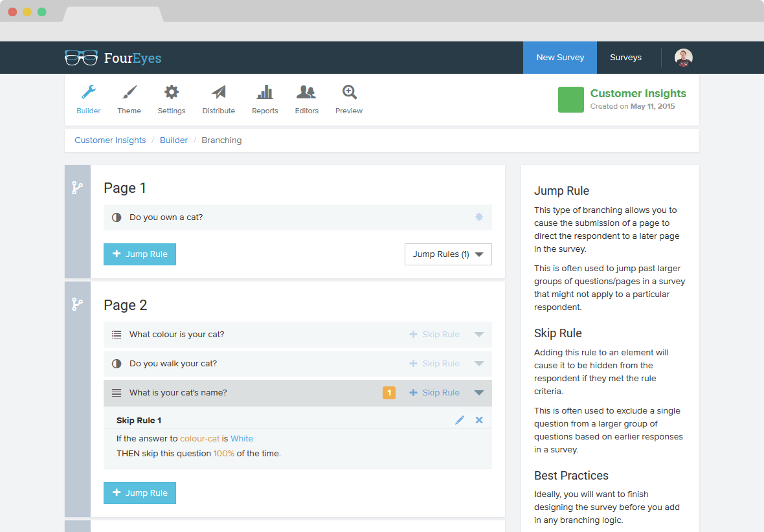The image size is (764, 532).
Task: Delete Skip Rule 1 with X icon
Action: click(480, 420)
